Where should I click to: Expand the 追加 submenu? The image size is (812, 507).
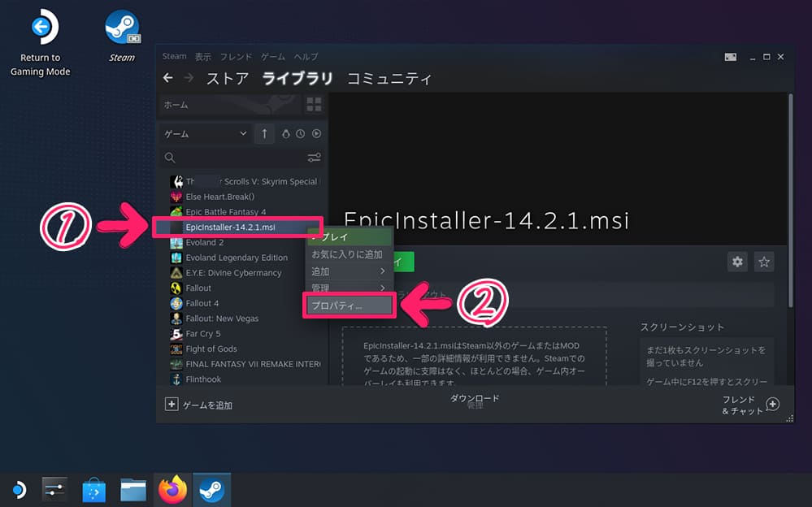[x=350, y=271]
